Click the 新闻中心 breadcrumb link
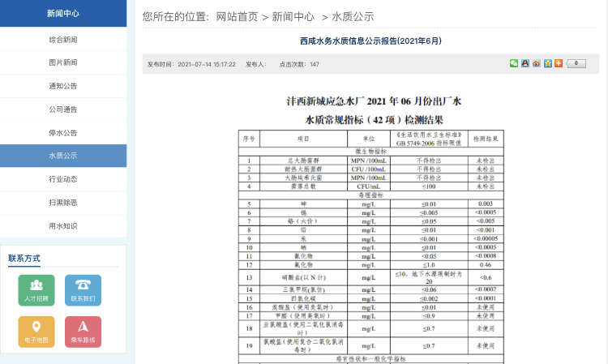608x364 pixels. [293, 16]
